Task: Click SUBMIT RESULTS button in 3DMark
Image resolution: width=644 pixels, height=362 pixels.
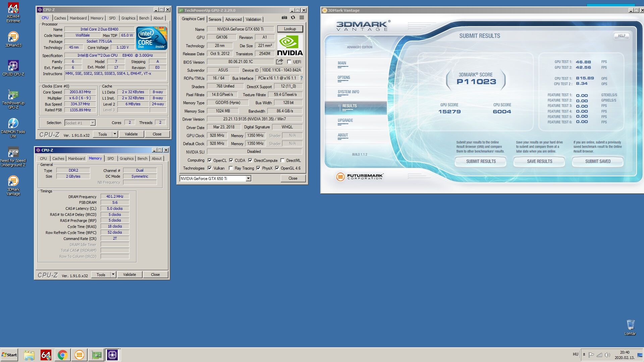Action: [481, 161]
